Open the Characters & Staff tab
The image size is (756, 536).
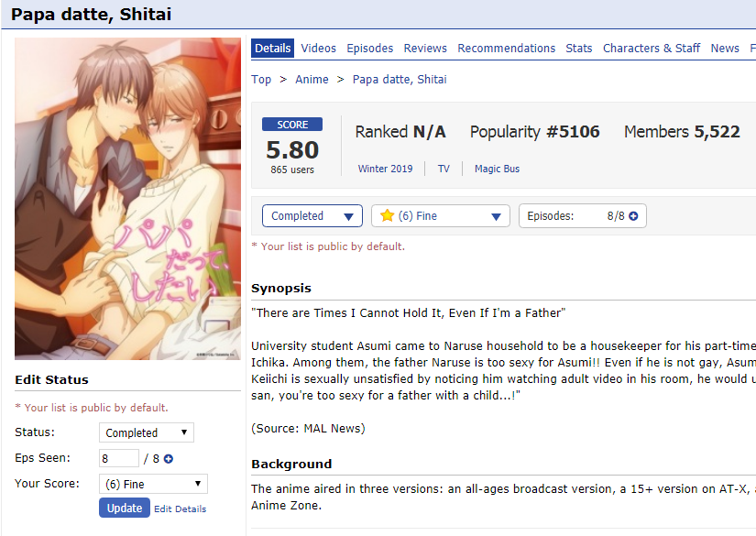(652, 49)
